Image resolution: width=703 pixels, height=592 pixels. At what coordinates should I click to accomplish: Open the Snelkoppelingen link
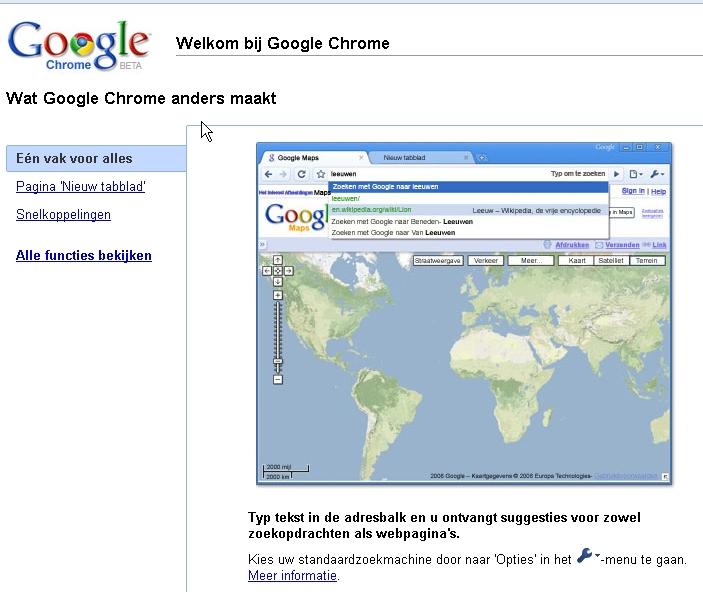pos(63,214)
